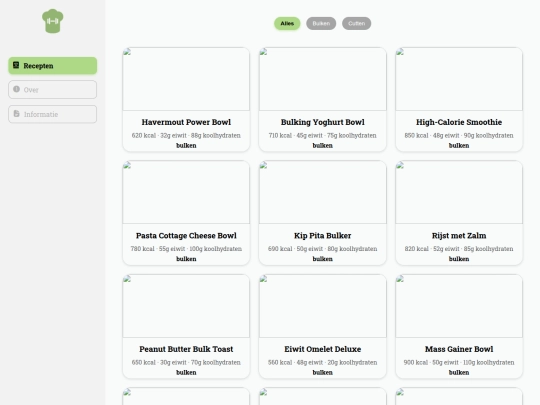This screenshot has height=405, width=540.
Task: Click the Over info icon in sidebar
Action: 16,89
